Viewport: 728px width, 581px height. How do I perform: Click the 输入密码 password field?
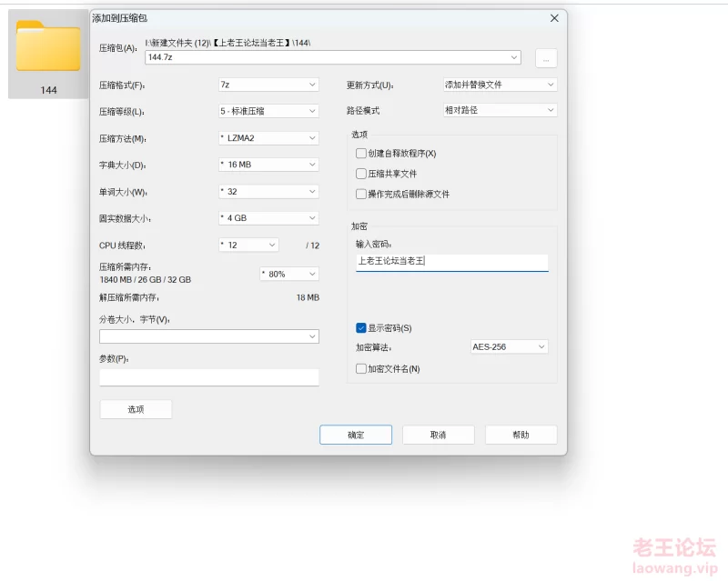pos(451,262)
